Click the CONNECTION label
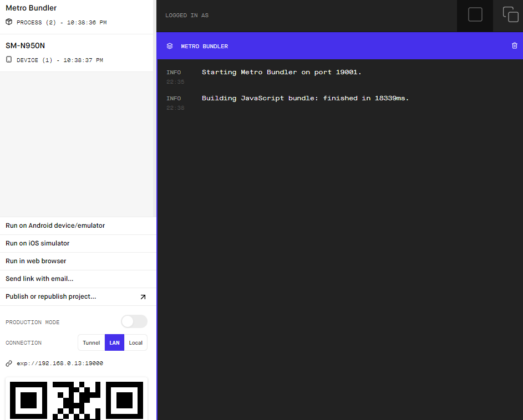Viewport: 523px width, 420px height. click(24, 343)
